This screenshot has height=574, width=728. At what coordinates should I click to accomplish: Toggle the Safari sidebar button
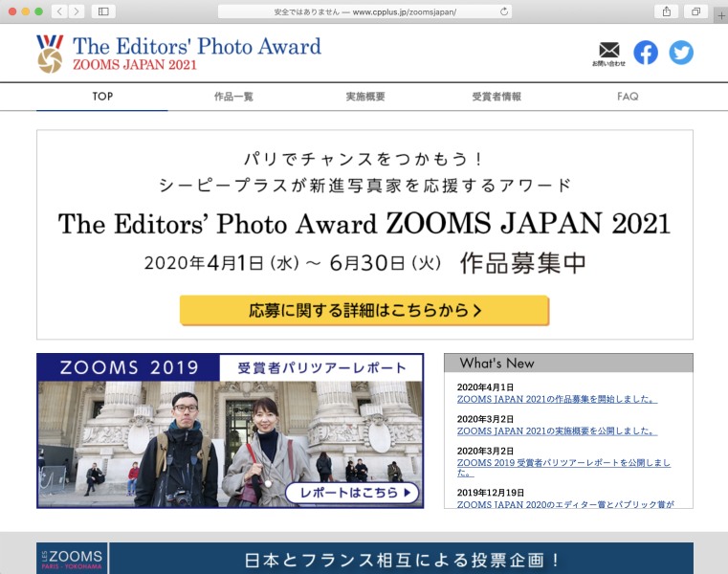(103, 11)
